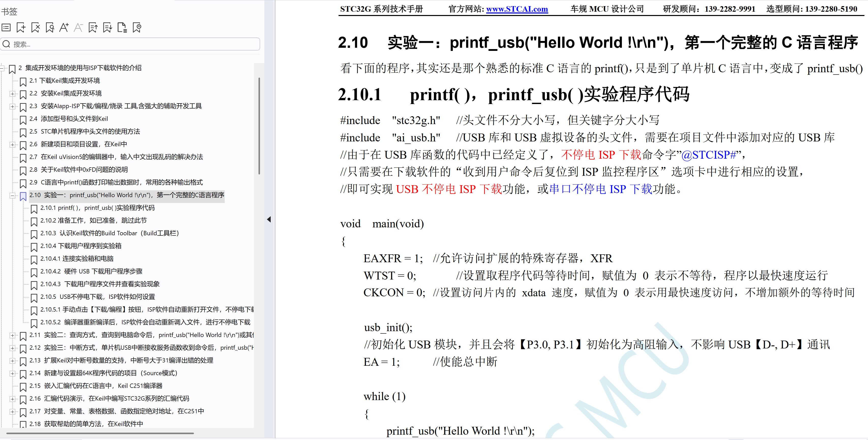Go to bookmark 2.10.4.3 下载用户程序文件并查看实验现象
Viewport: 868px width, 440px height.
100,284
